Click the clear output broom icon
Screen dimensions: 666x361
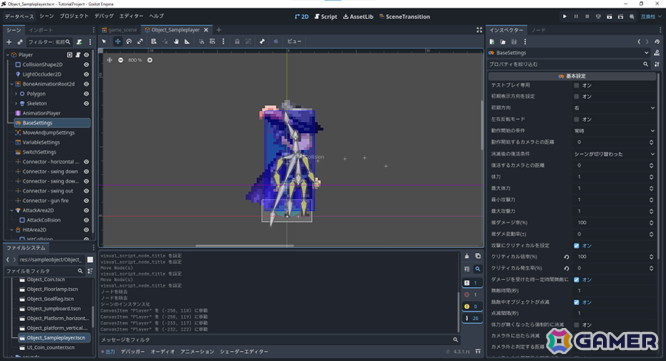click(467, 256)
